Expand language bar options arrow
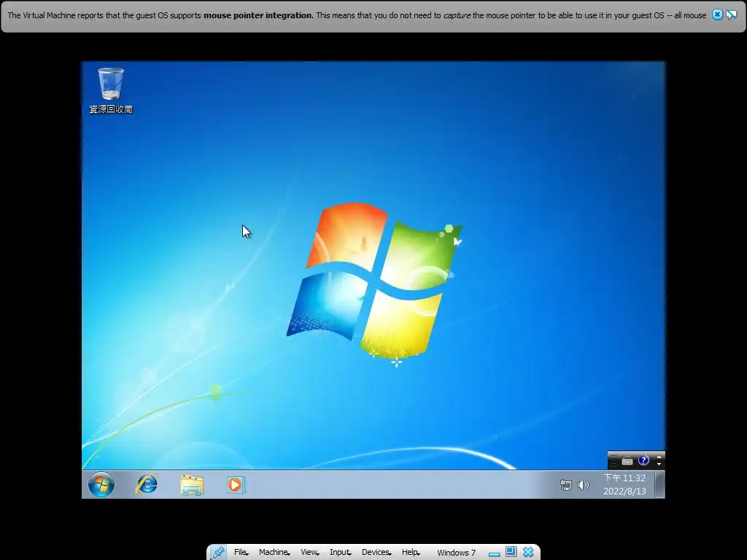The image size is (747, 560). click(659, 464)
